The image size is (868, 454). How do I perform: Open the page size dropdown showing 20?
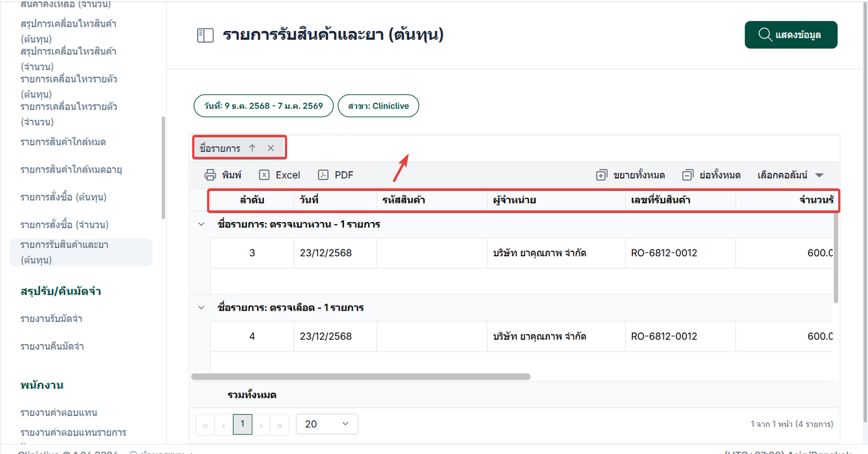(x=327, y=424)
